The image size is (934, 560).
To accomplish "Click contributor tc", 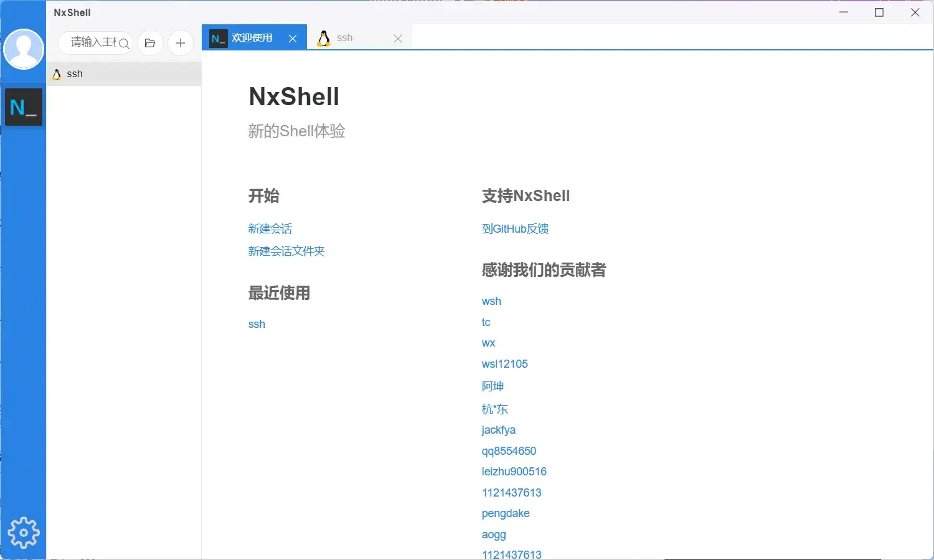I will 486,322.
